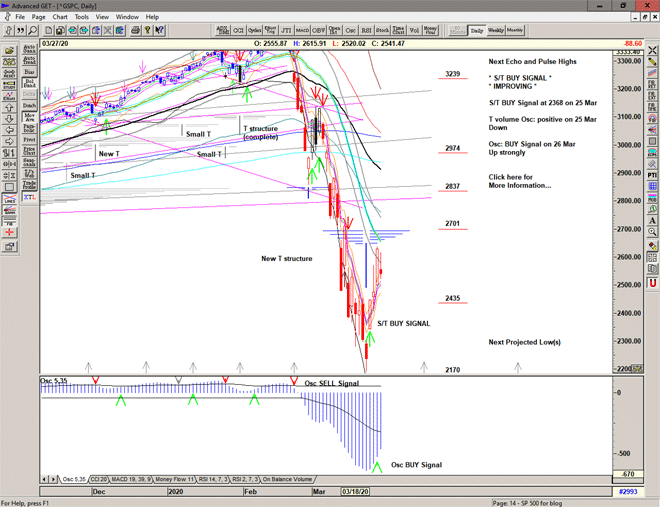Toggle the Bias study button
The width and height of the screenshot is (660, 507).
(29, 72)
